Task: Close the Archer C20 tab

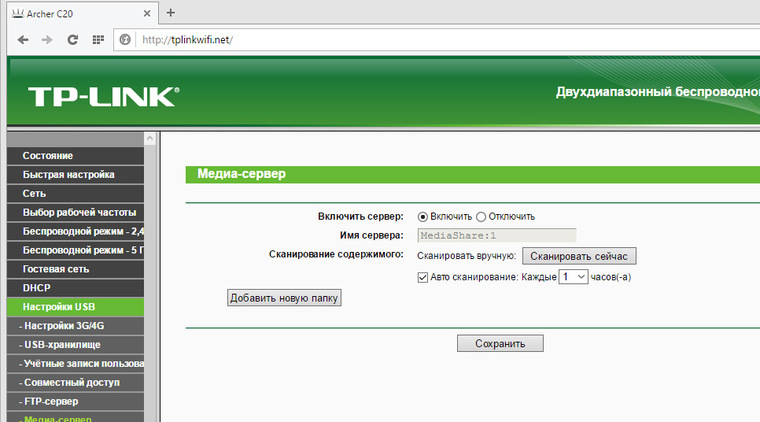Action: click(x=147, y=14)
